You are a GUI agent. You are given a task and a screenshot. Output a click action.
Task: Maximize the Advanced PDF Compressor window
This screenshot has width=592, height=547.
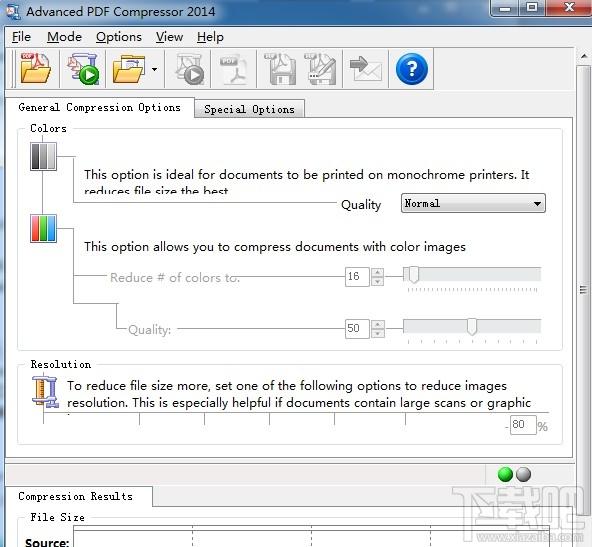(532, 8)
